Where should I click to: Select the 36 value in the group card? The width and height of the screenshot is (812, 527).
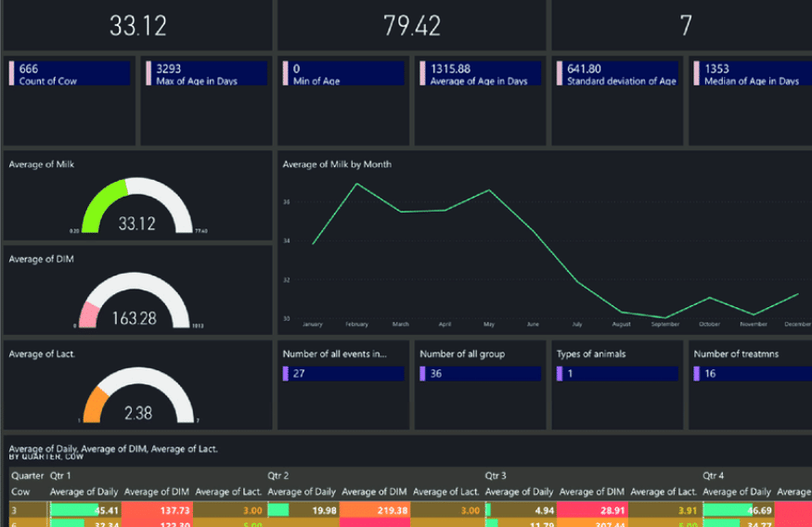pyautogui.click(x=436, y=374)
